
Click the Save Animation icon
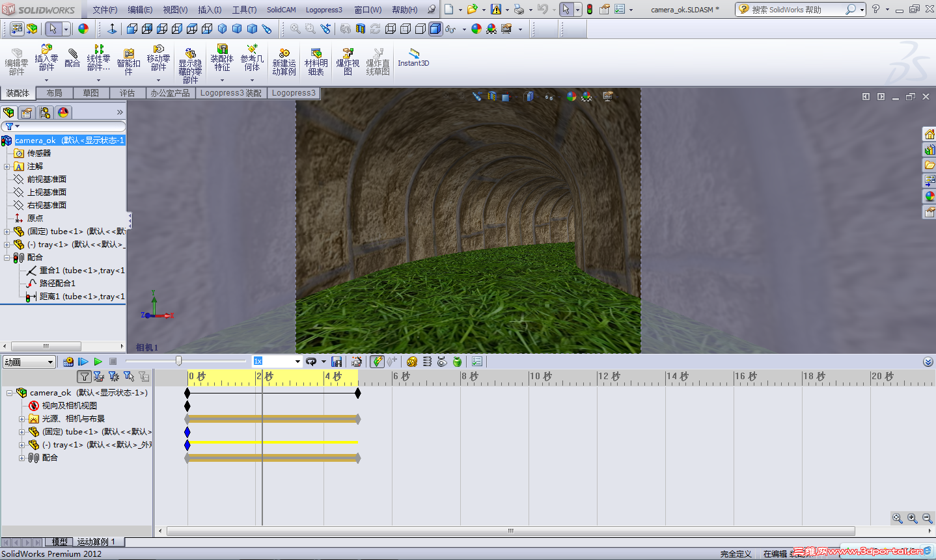pos(337,362)
